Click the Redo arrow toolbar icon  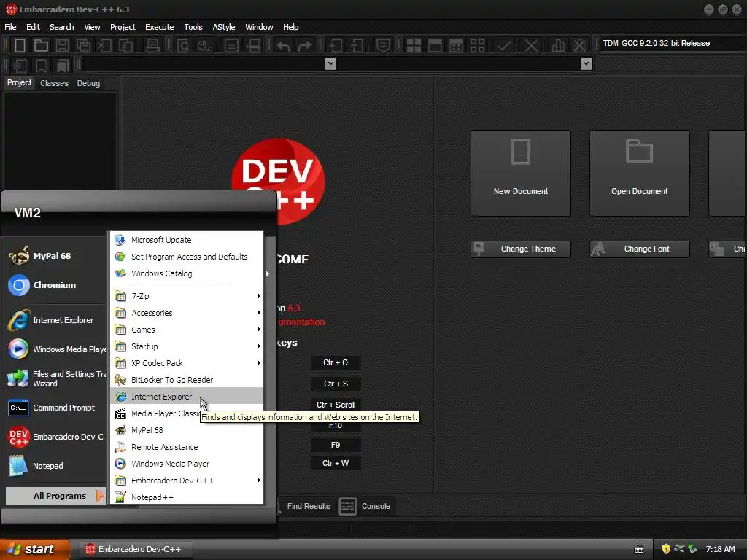pyautogui.click(x=304, y=46)
